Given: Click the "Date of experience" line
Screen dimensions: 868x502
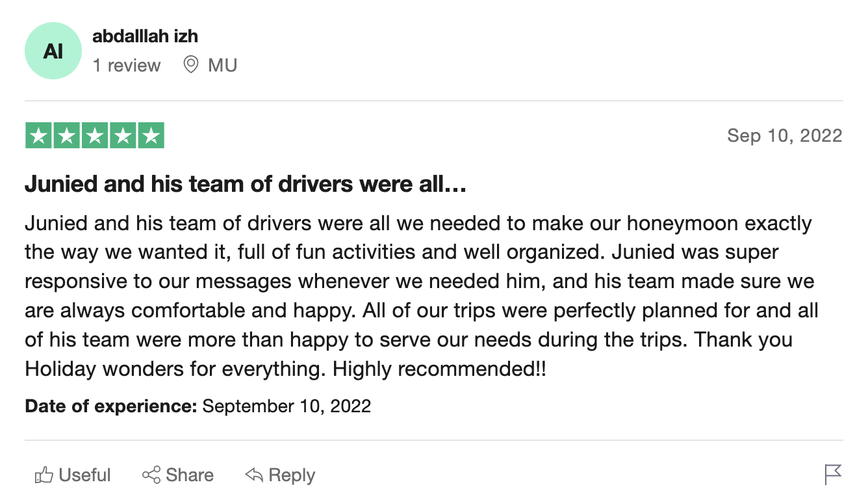Looking at the screenshot, I should tap(198, 406).
